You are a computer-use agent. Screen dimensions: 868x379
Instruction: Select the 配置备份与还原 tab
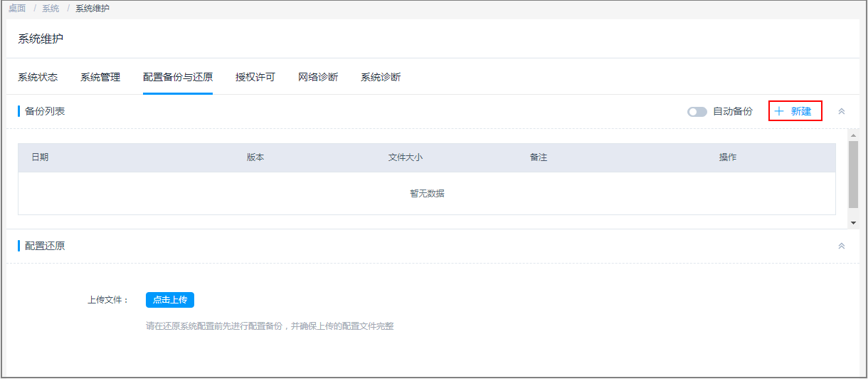point(178,77)
